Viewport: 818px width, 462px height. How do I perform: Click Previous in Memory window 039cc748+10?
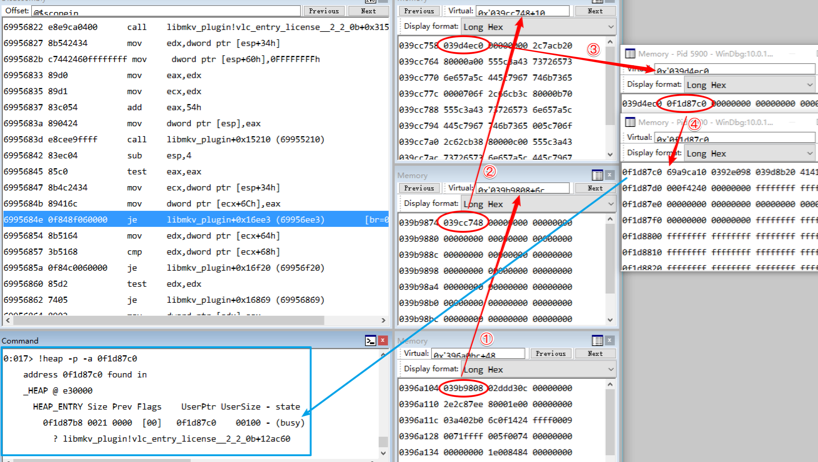[x=419, y=11]
